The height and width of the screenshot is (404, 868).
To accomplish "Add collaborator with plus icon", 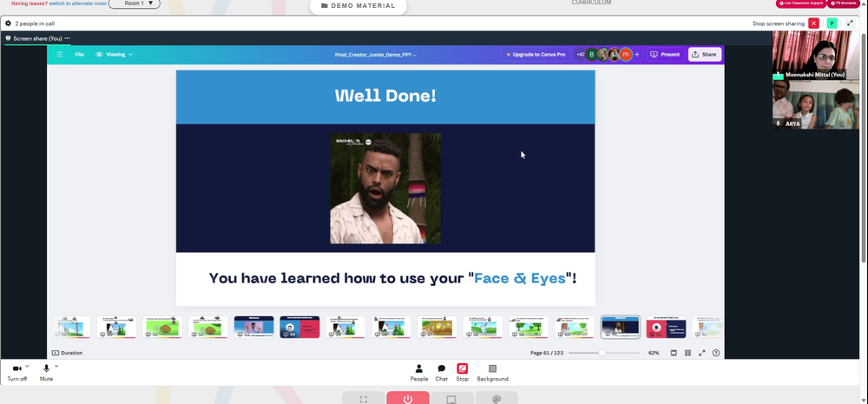I will 637,55.
